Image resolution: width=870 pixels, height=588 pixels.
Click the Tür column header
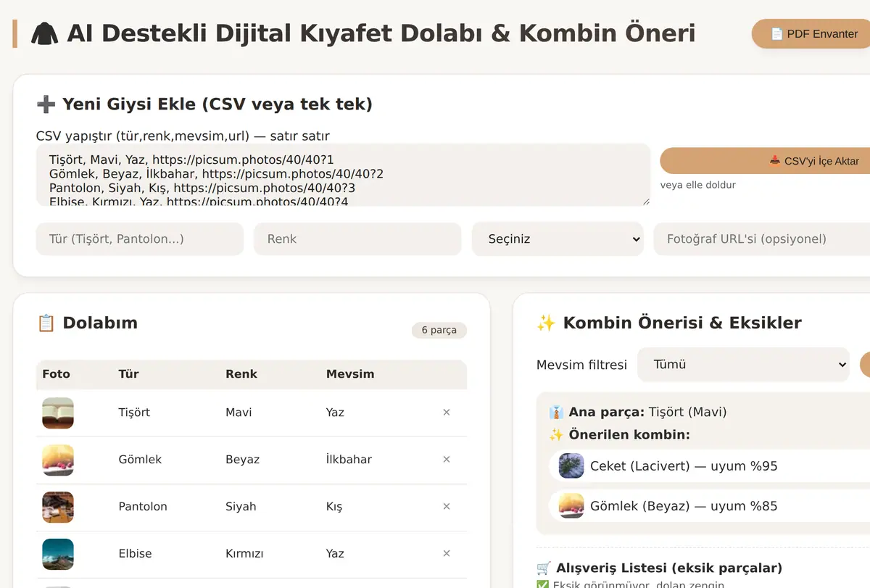(x=129, y=374)
